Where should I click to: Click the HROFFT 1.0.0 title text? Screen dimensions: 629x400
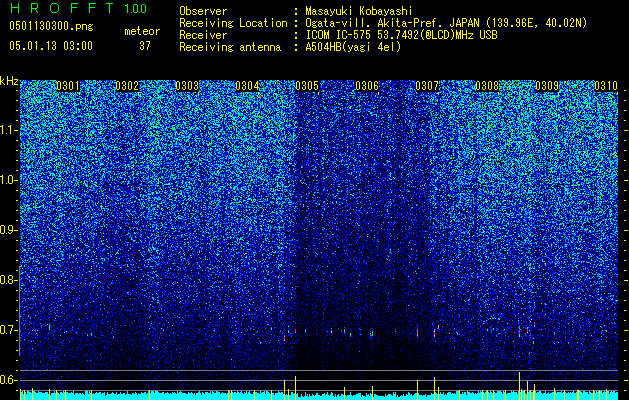(78, 8)
